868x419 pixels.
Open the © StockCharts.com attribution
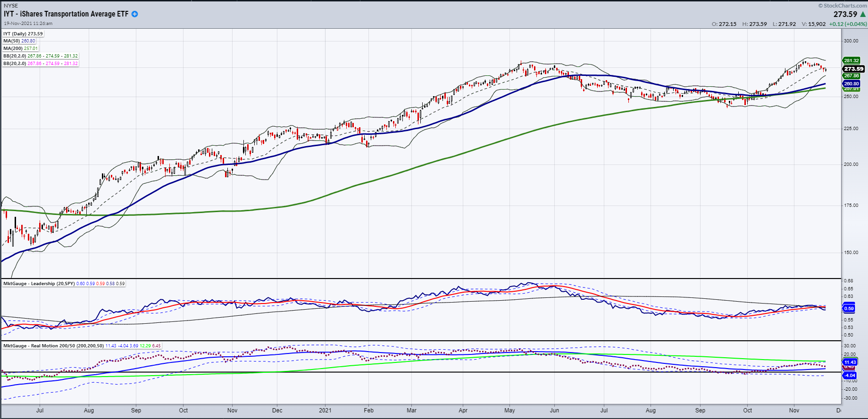[x=843, y=6]
